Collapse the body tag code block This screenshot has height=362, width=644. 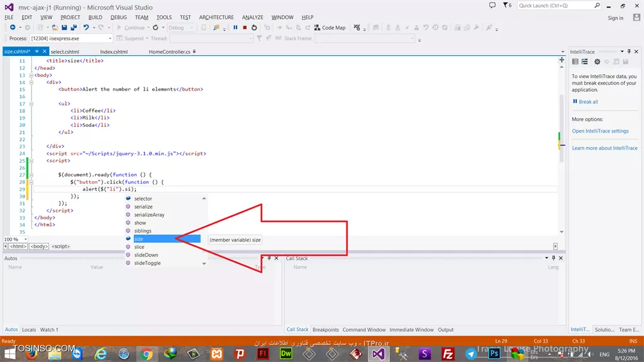pyautogui.click(x=31, y=75)
